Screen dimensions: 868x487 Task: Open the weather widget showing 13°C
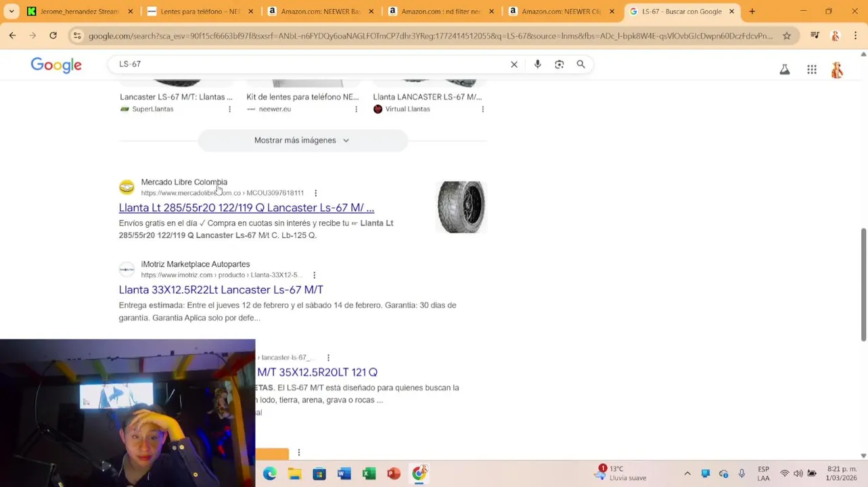click(x=621, y=473)
